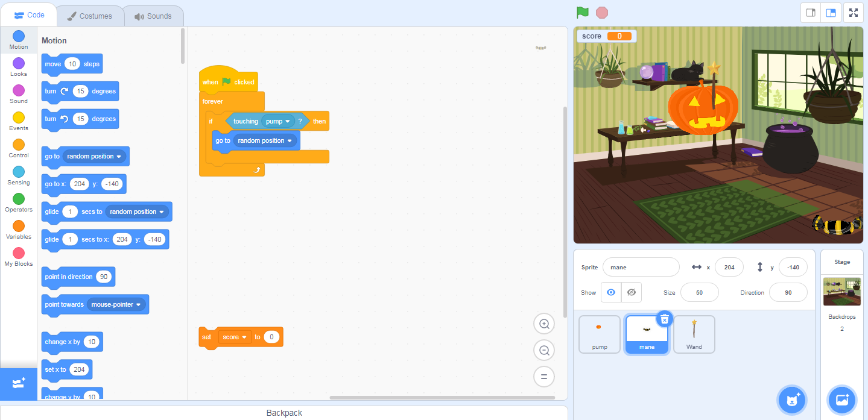The width and height of the screenshot is (868, 420).
Task: Open glide secs to random position dropdown
Action: (137, 212)
